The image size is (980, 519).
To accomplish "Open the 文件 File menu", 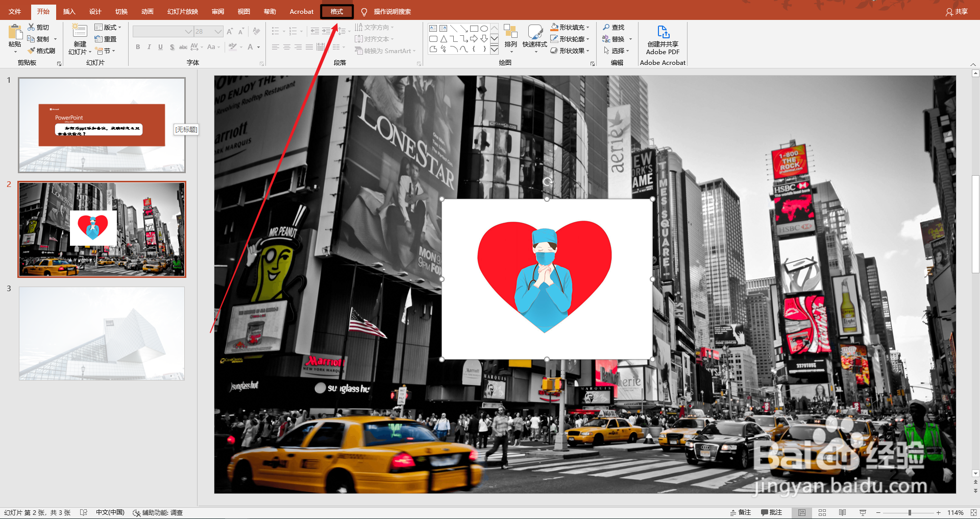I will click(x=15, y=11).
